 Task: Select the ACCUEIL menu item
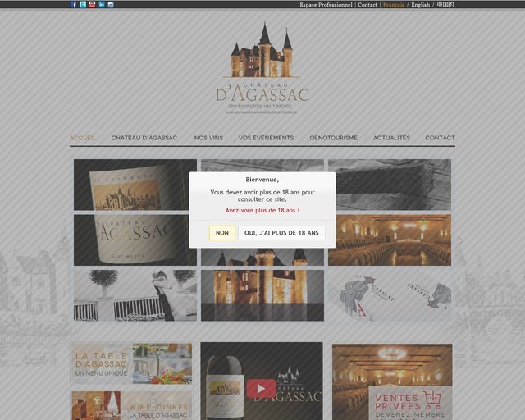[83, 138]
